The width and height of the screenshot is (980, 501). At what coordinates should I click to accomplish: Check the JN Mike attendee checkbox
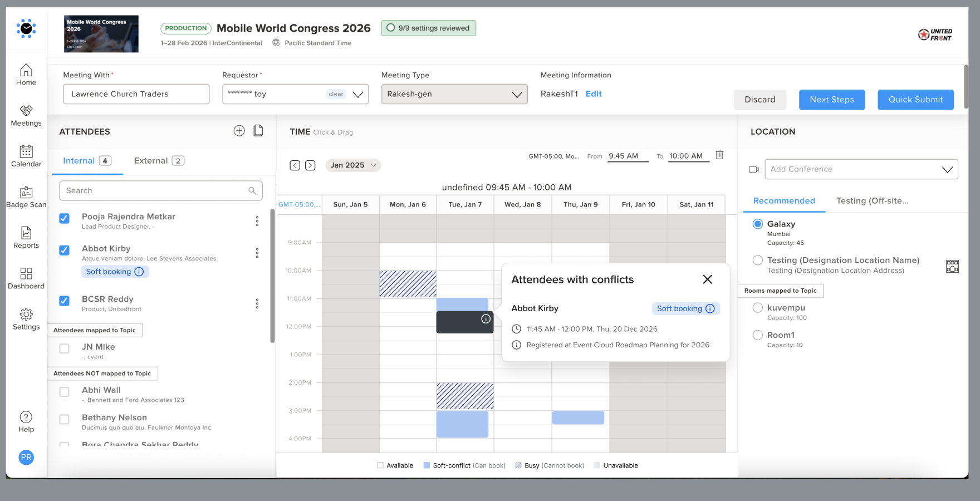tap(65, 348)
